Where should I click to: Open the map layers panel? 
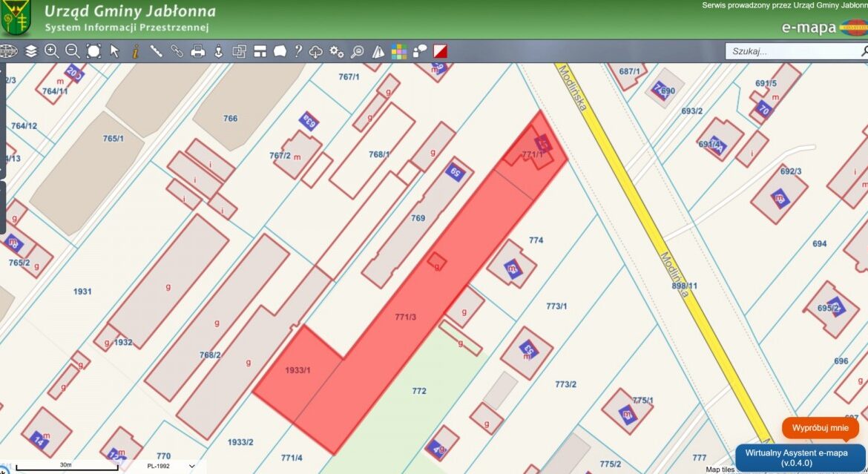tap(31, 51)
